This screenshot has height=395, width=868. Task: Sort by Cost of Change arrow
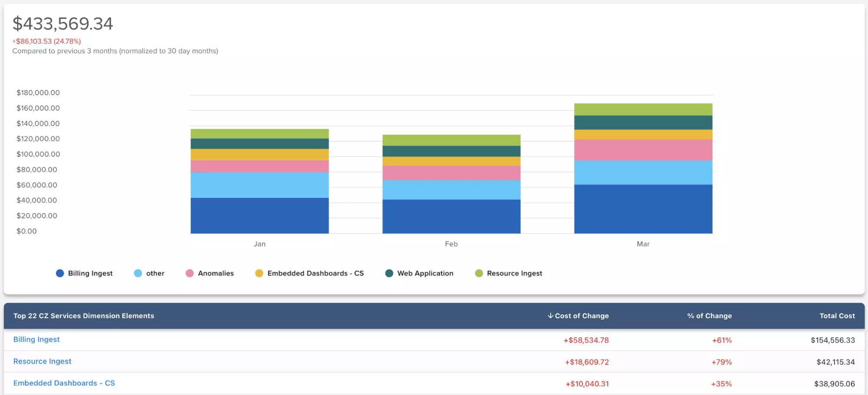[x=551, y=316]
